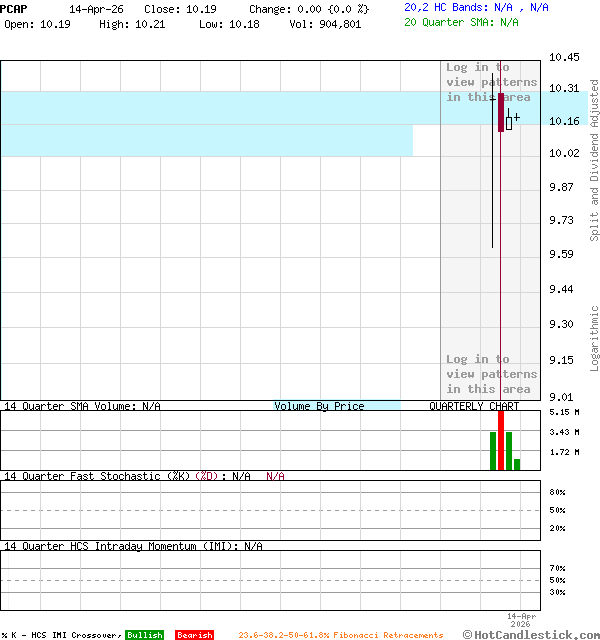Click the small white hollow candlestick
Image resolution: width=600 pixels, height=640 pixels.
tap(509, 123)
